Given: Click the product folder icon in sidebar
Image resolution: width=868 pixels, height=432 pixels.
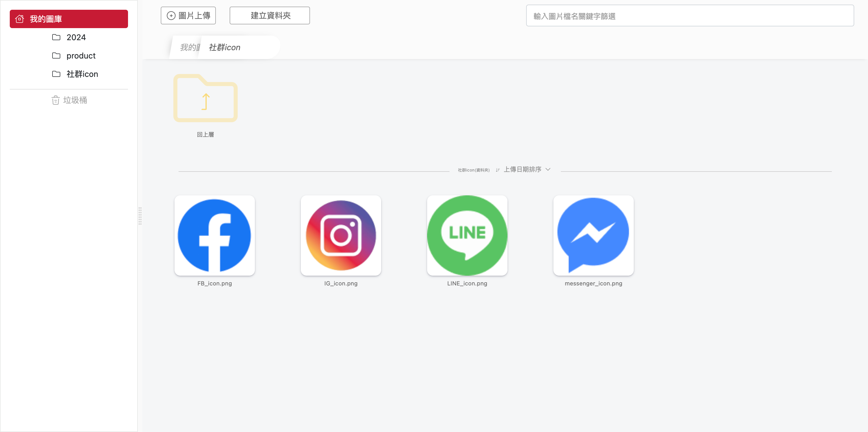Looking at the screenshot, I should tap(56, 56).
